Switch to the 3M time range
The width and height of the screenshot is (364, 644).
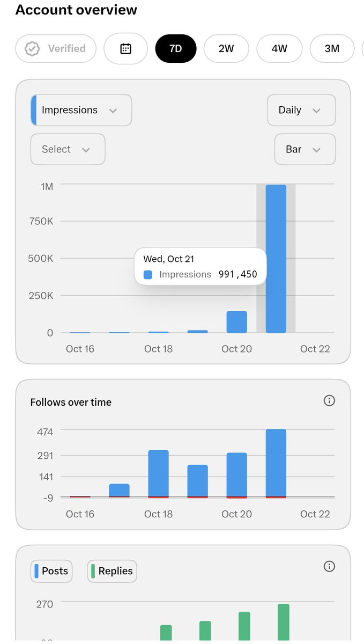pyautogui.click(x=332, y=49)
